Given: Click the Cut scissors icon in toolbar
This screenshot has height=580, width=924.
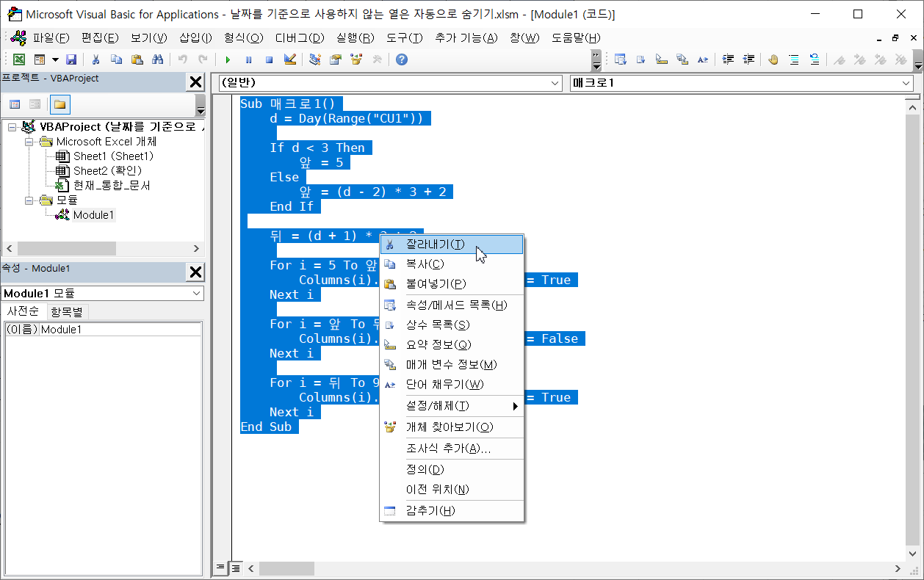Looking at the screenshot, I should 95,59.
